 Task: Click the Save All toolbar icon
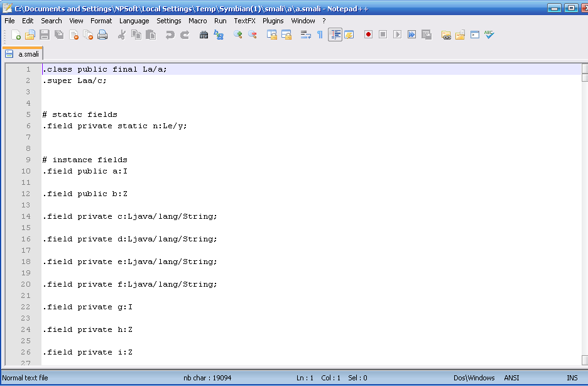click(59, 35)
